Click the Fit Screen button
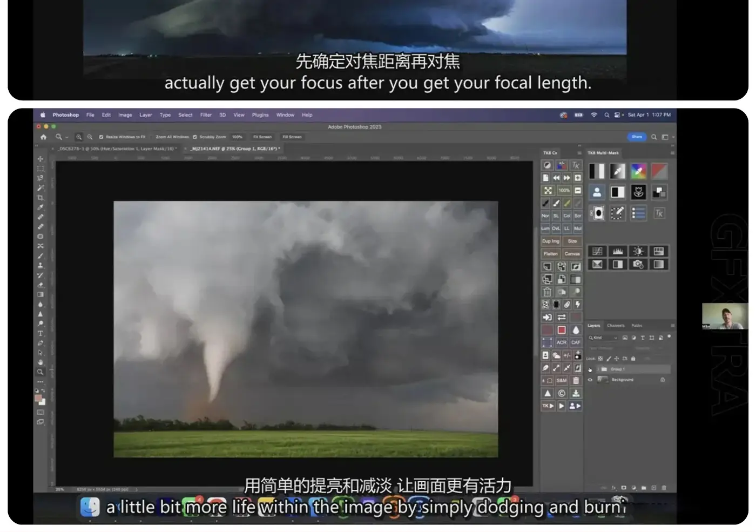 262,137
